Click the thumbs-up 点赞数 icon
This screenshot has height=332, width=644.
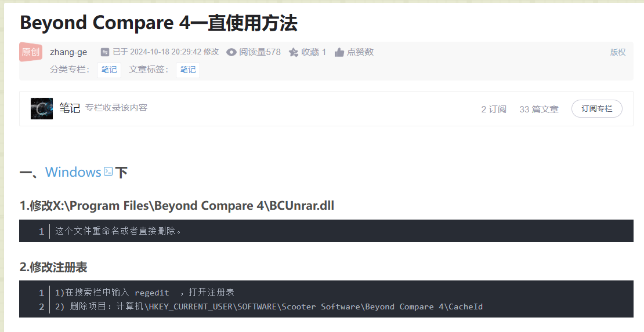point(339,52)
